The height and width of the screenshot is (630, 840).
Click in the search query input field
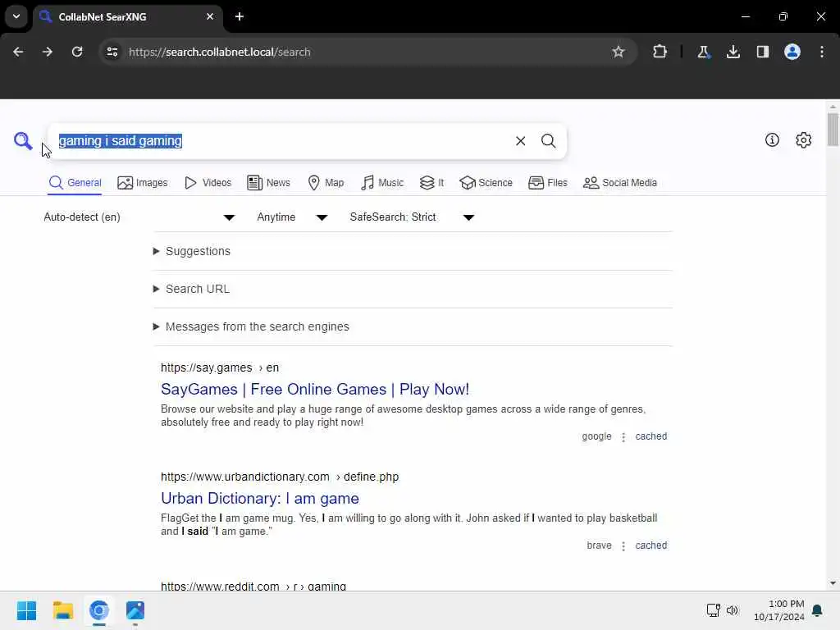[281, 141]
